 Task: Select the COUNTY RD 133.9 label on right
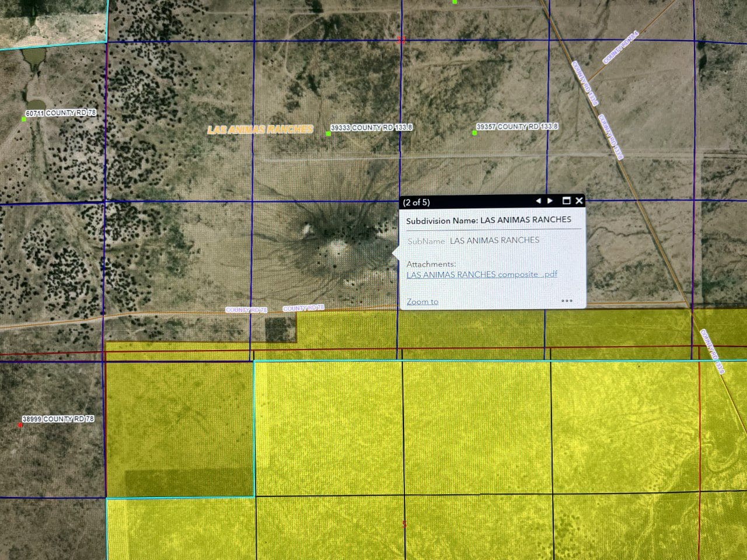click(x=711, y=350)
